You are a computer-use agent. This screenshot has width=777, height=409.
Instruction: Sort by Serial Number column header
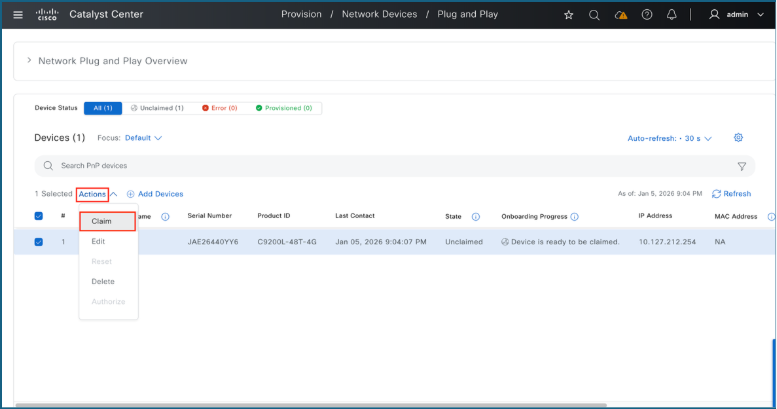[210, 216]
